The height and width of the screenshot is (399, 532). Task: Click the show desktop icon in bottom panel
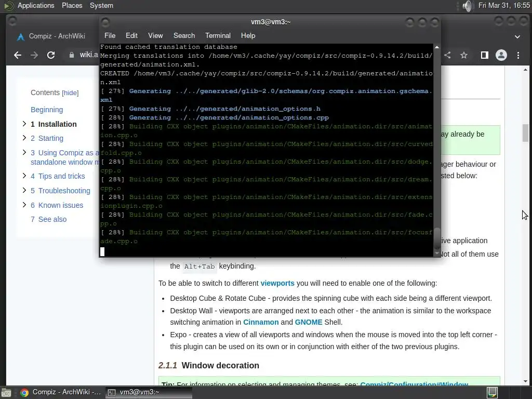(x=6, y=393)
